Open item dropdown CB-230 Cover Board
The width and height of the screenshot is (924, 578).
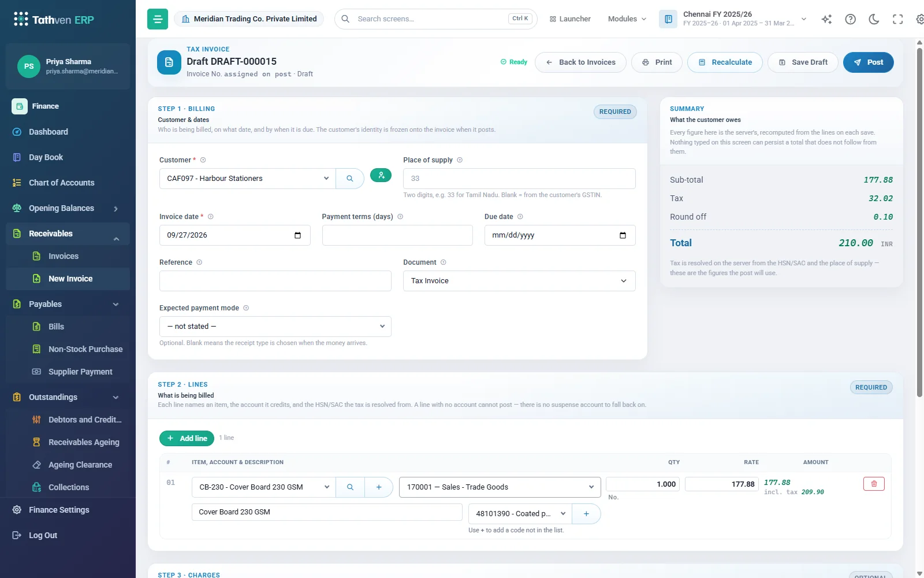point(264,487)
